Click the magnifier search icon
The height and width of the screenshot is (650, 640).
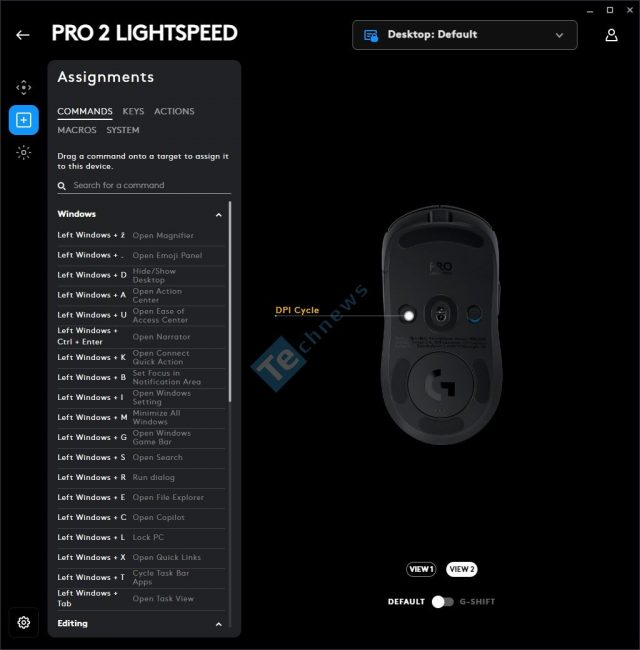62,186
